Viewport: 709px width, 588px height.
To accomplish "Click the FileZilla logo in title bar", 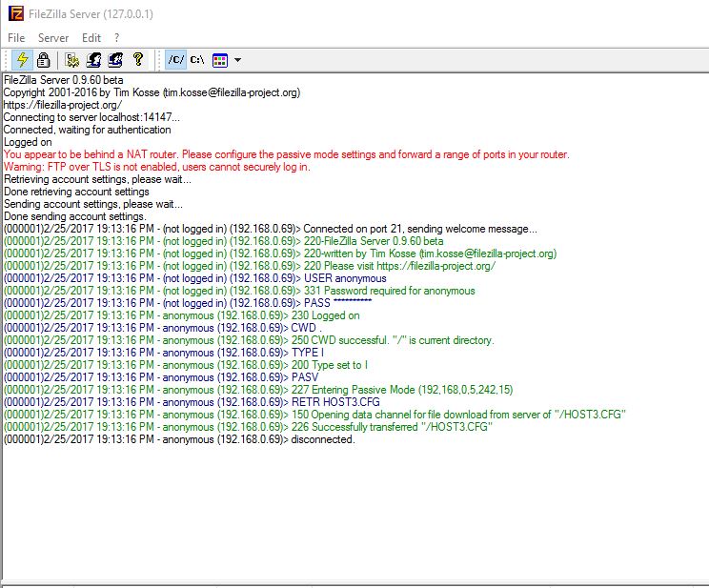I will [x=16, y=13].
